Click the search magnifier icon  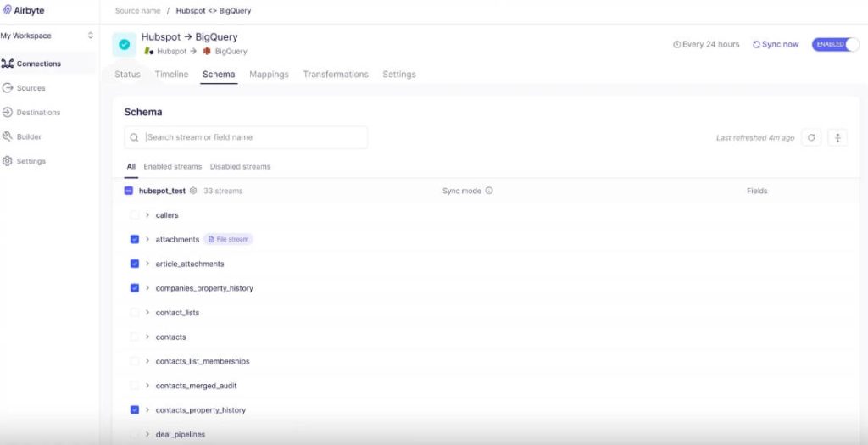click(x=134, y=138)
